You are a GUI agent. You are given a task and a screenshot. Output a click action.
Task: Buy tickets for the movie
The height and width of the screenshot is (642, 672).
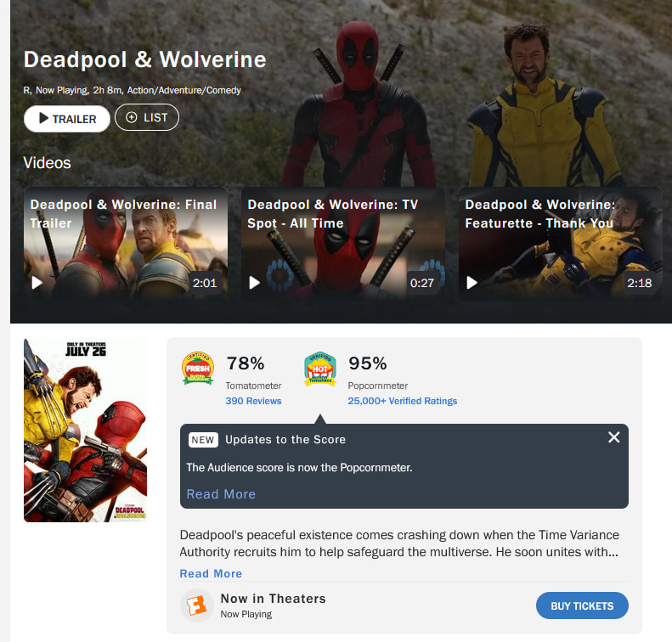[x=582, y=605]
